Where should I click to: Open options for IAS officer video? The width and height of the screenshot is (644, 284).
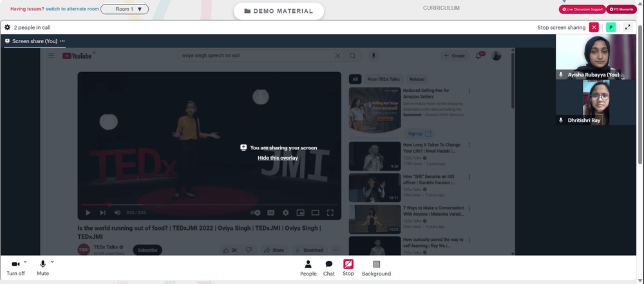coord(469,177)
